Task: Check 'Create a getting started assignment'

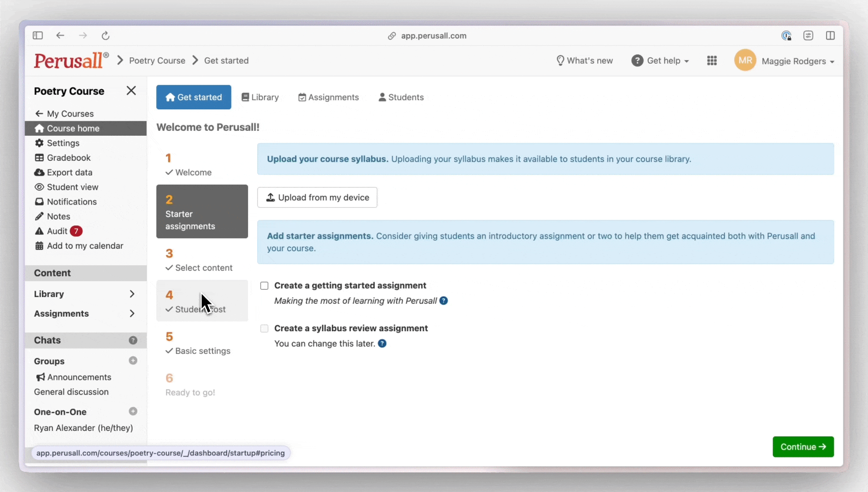Action: 264,286
